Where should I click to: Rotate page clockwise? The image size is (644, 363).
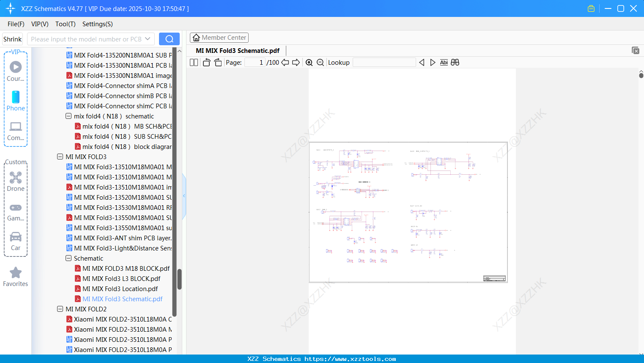click(218, 63)
